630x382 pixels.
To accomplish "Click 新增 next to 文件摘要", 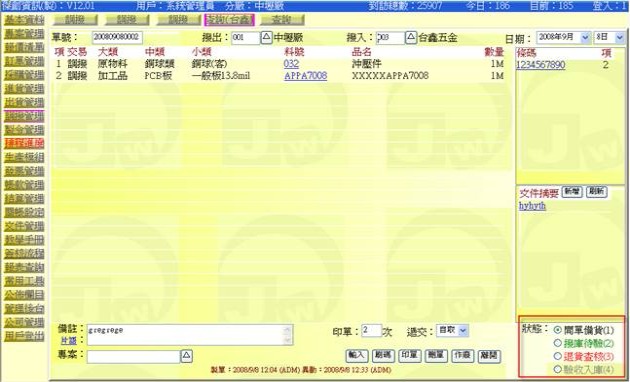I will (572, 192).
